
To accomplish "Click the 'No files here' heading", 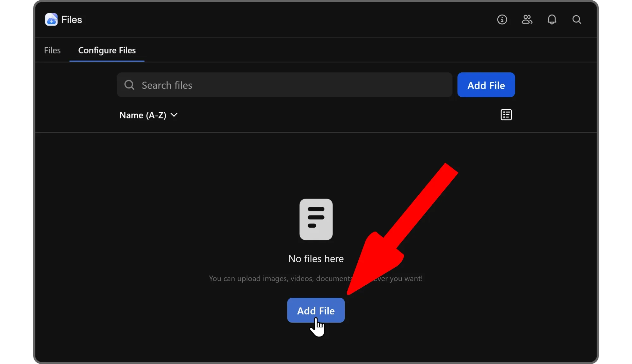I will coord(316,259).
